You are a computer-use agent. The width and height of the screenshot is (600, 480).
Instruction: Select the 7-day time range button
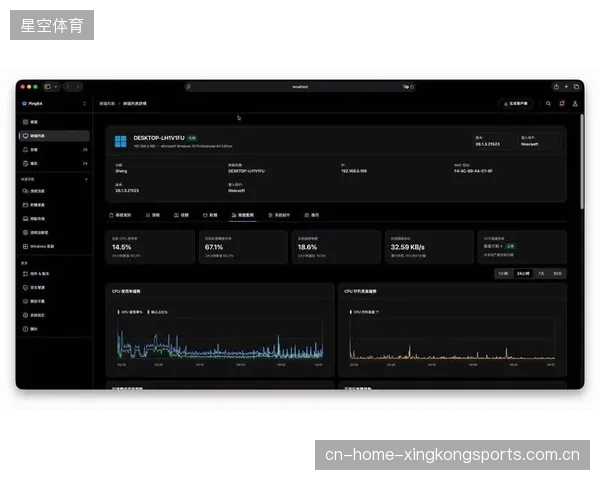(x=541, y=274)
